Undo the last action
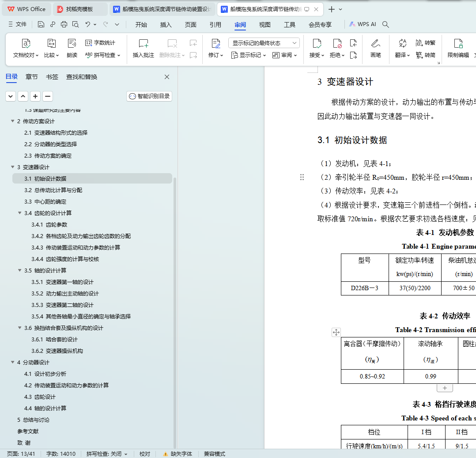This screenshot has height=458, width=476. click(88, 25)
